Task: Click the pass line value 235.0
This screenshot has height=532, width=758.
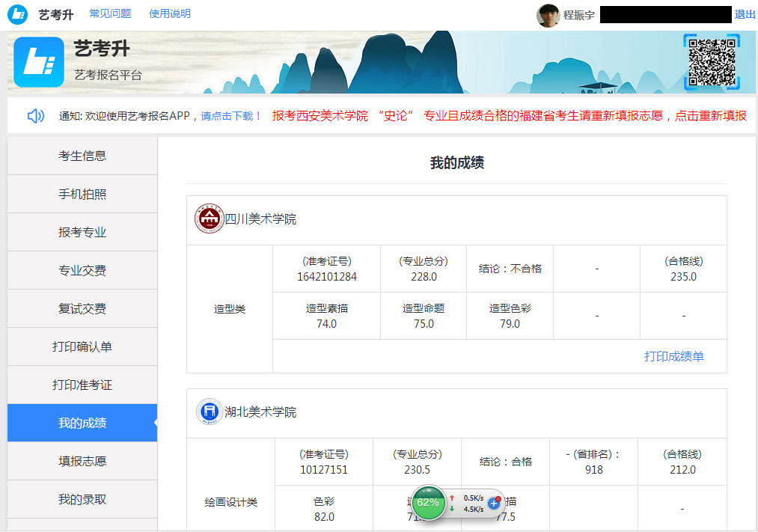Action: [x=684, y=276]
